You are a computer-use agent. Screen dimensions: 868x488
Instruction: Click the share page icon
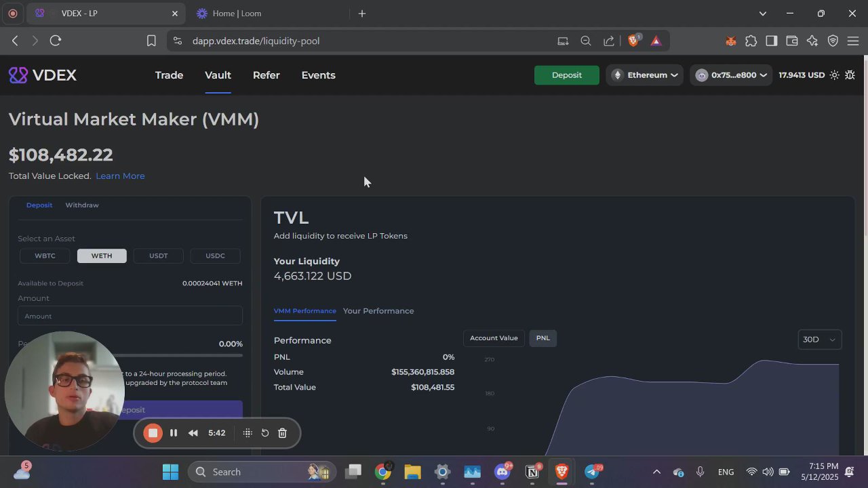tap(609, 41)
